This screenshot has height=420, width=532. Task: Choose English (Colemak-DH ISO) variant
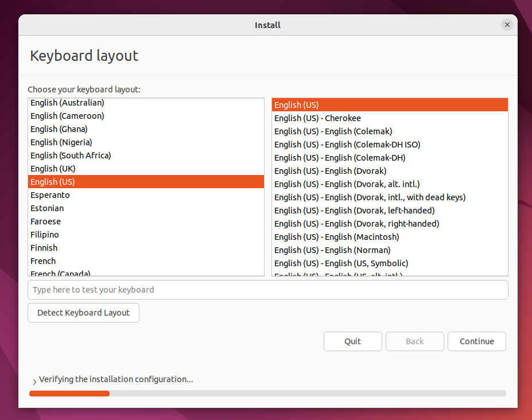point(390,145)
